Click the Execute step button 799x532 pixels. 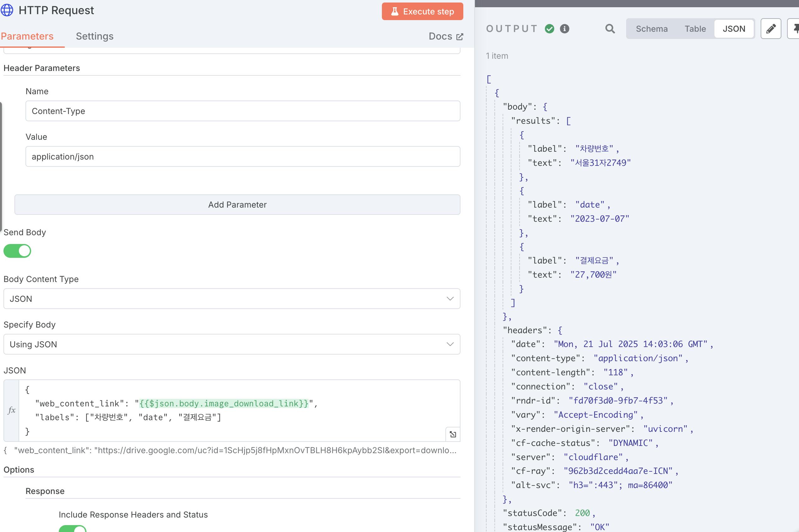coord(422,12)
